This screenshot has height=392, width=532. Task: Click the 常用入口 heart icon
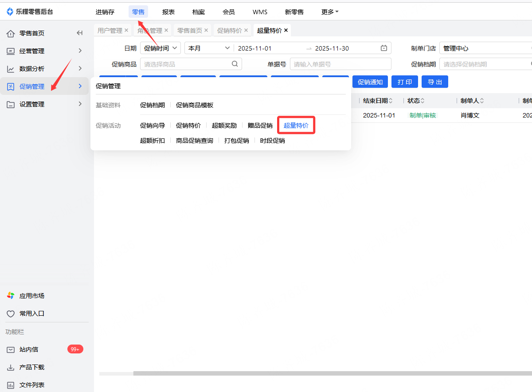pyautogui.click(x=11, y=314)
